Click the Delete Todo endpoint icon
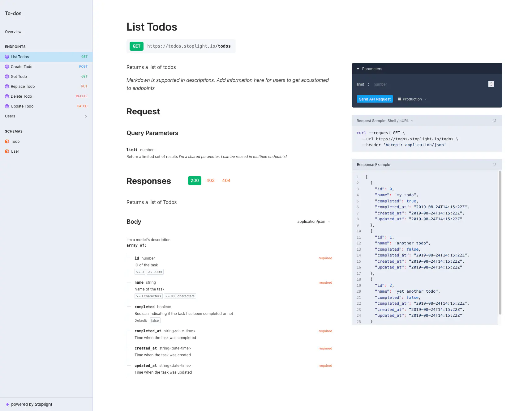This screenshot has height=411, width=532. click(x=7, y=96)
